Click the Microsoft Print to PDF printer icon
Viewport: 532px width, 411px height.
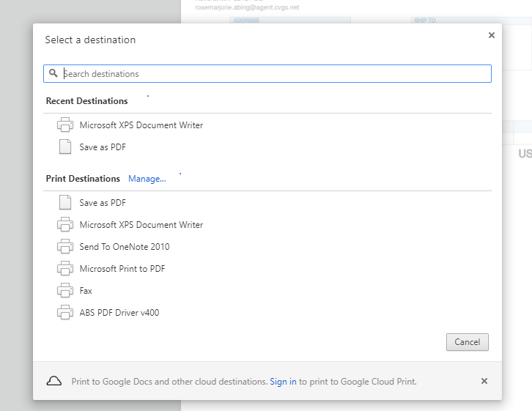(x=65, y=269)
